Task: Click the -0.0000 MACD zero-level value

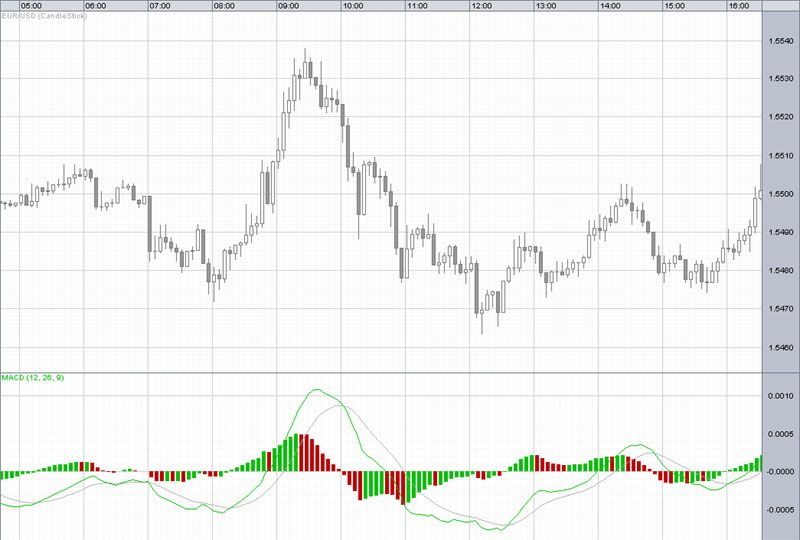Action: (780, 472)
